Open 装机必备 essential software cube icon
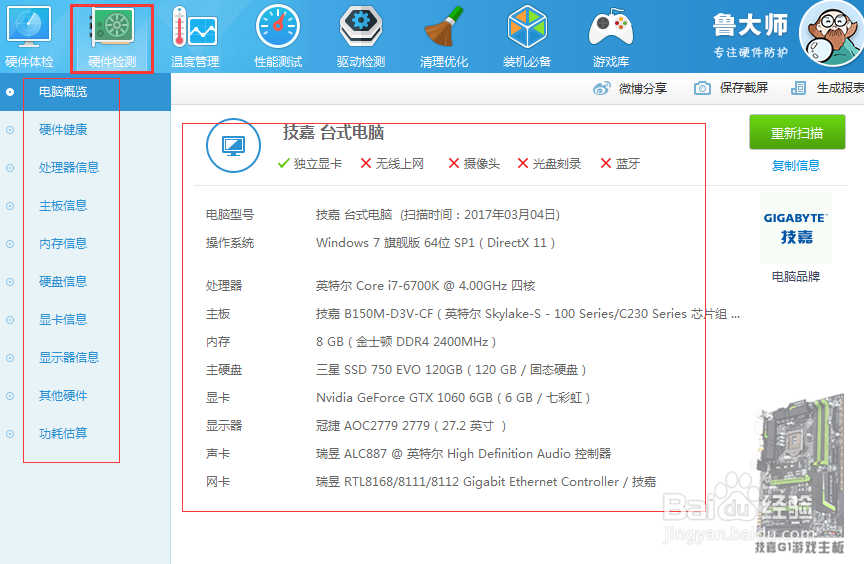This screenshot has height=564, width=864. pos(527,37)
